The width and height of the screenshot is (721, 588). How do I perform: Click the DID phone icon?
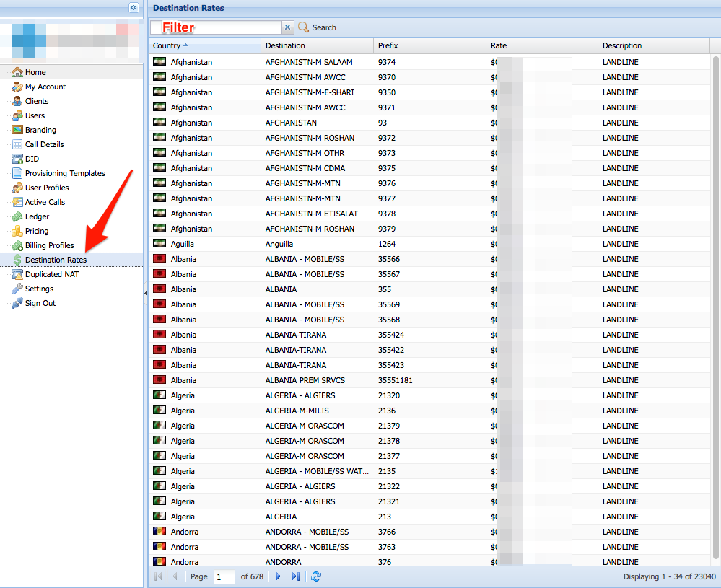(x=17, y=159)
